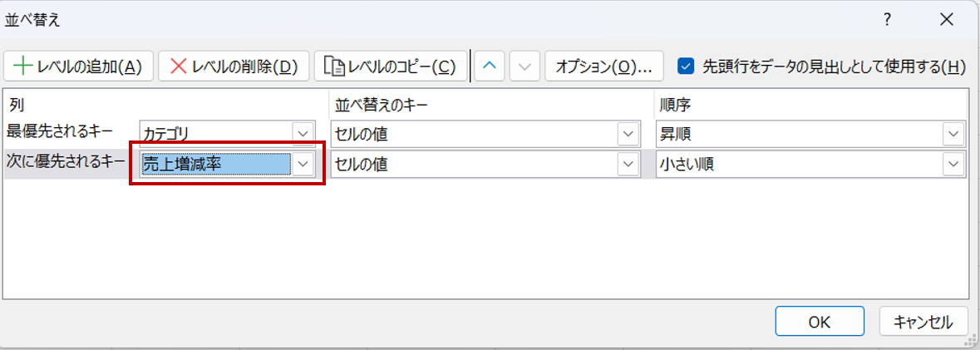Open the second row セルの値 sort key dropdown
Image resolution: width=980 pixels, height=350 pixels.
628,165
